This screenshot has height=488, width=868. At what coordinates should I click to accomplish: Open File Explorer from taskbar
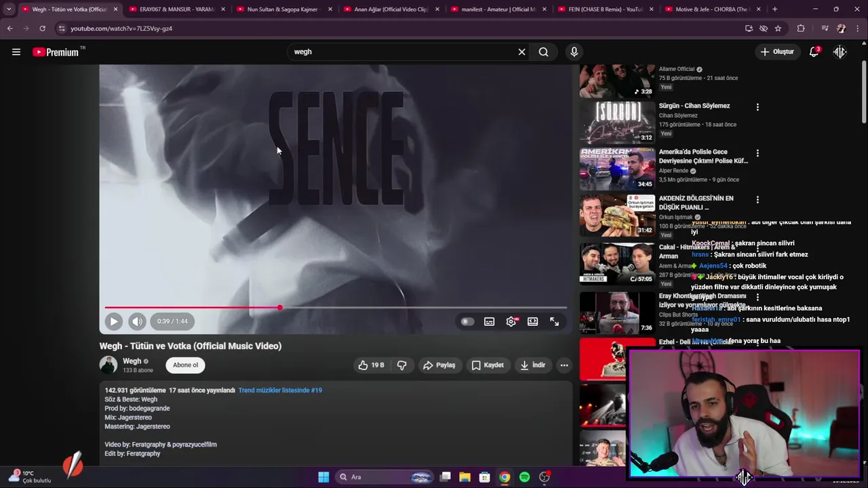pyautogui.click(x=465, y=477)
